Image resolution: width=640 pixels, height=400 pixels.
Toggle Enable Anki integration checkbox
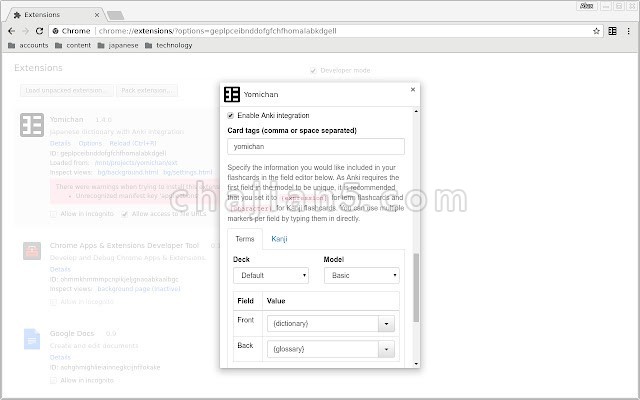click(230, 116)
